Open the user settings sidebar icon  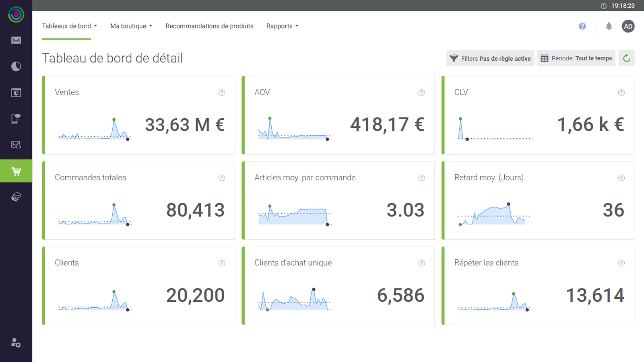point(16,343)
